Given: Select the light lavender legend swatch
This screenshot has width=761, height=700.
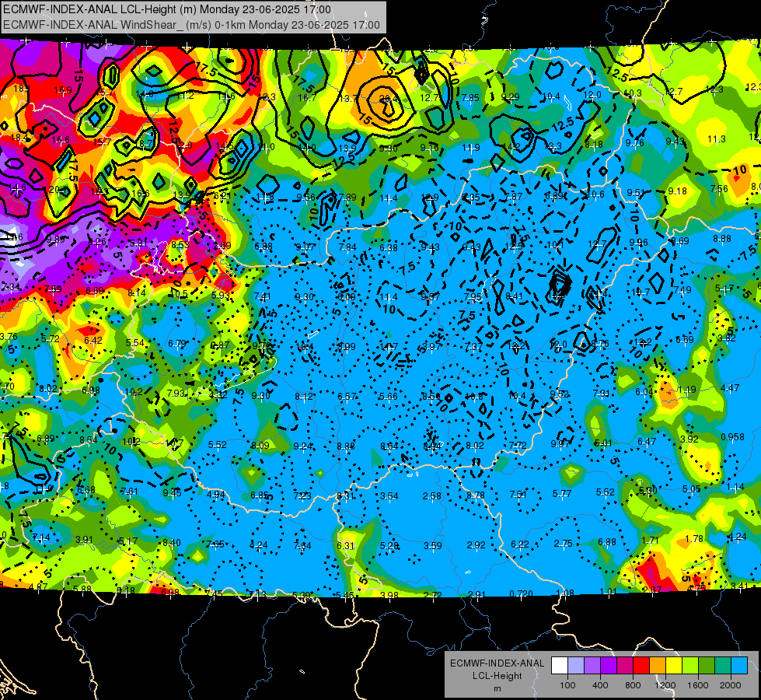Looking at the screenshot, I should tap(576, 666).
